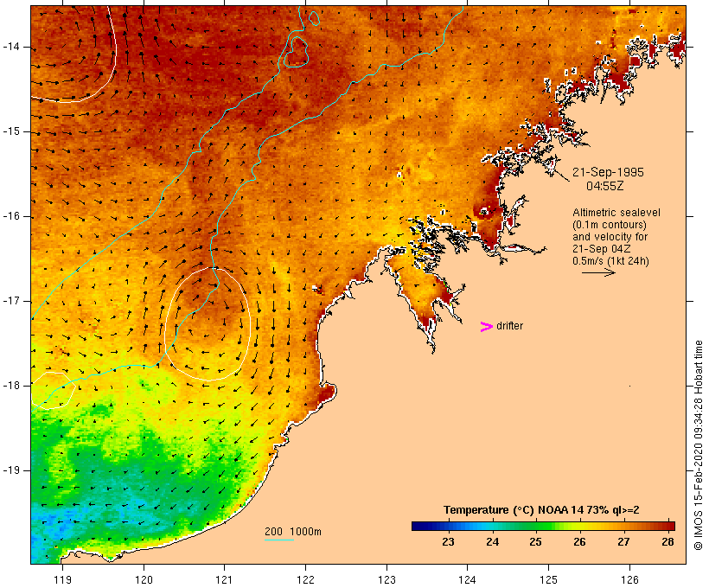Screen dimensions: 709x588
Task: Click the '21-Sep 04Z' text line
Action: 602,249
